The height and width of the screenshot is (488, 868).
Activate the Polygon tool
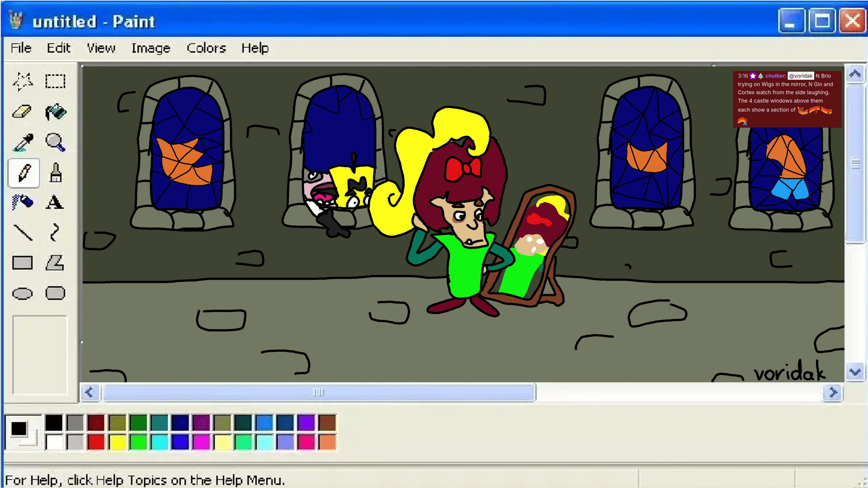pos(55,263)
